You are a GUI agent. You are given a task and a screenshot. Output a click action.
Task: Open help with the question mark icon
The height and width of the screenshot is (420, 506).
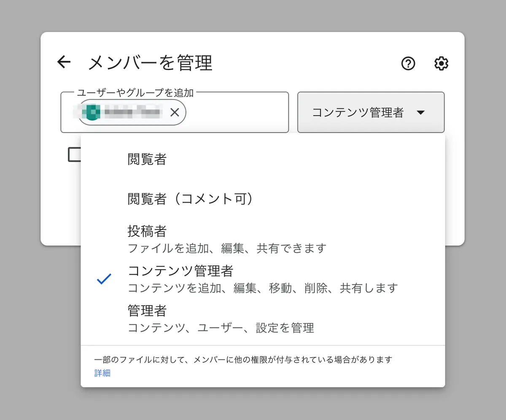point(408,64)
